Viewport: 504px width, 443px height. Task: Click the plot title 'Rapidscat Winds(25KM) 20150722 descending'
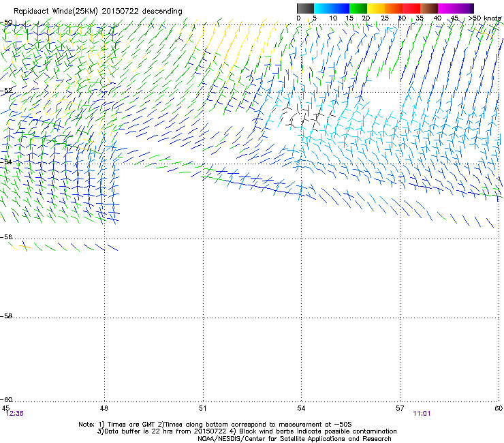click(x=97, y=12)
